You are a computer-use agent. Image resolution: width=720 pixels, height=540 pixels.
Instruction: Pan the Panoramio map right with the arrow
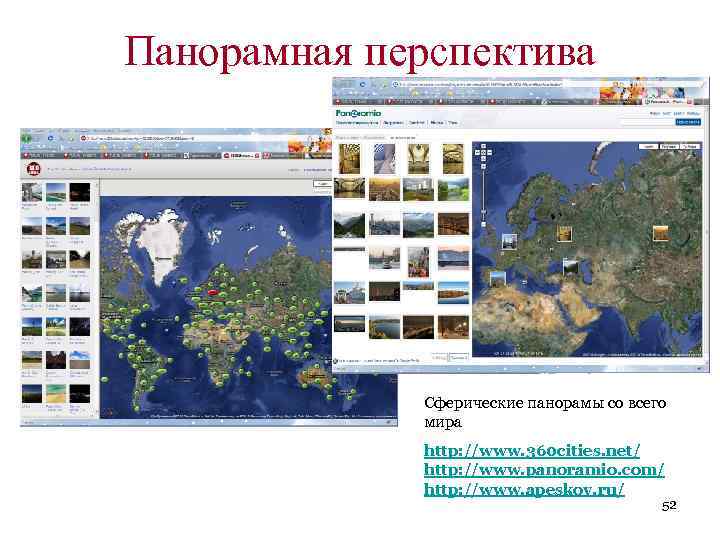coord(489,152)
